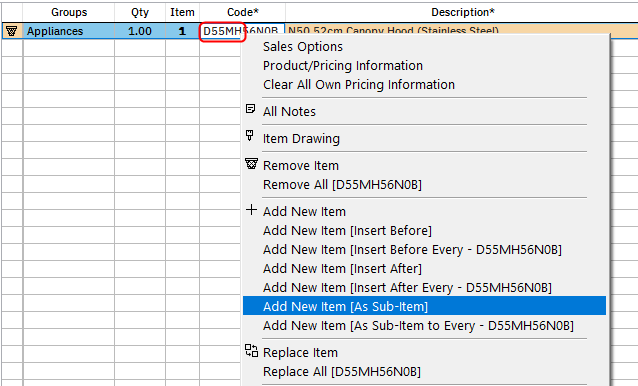Click the Description column header

463,12
